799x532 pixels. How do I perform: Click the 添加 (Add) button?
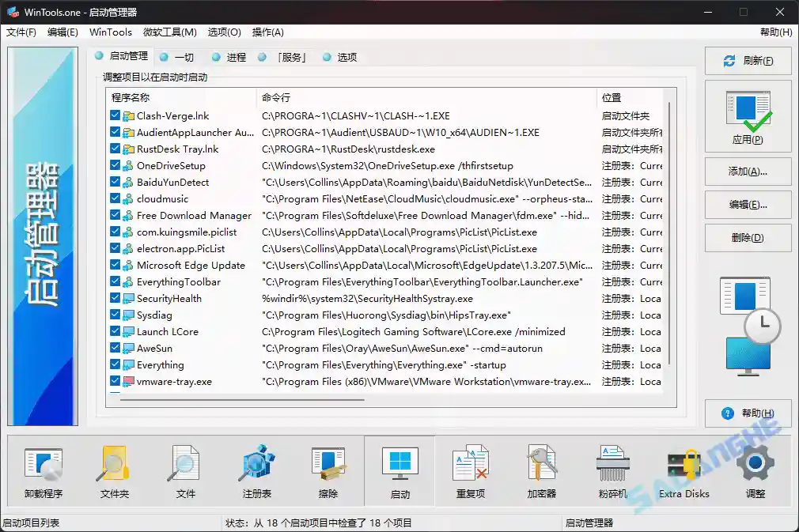(x=747, y=172)
